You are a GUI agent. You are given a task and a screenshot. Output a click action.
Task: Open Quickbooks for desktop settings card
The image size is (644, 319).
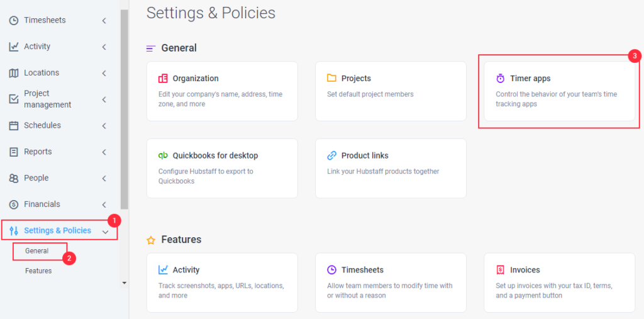(222, 168)
